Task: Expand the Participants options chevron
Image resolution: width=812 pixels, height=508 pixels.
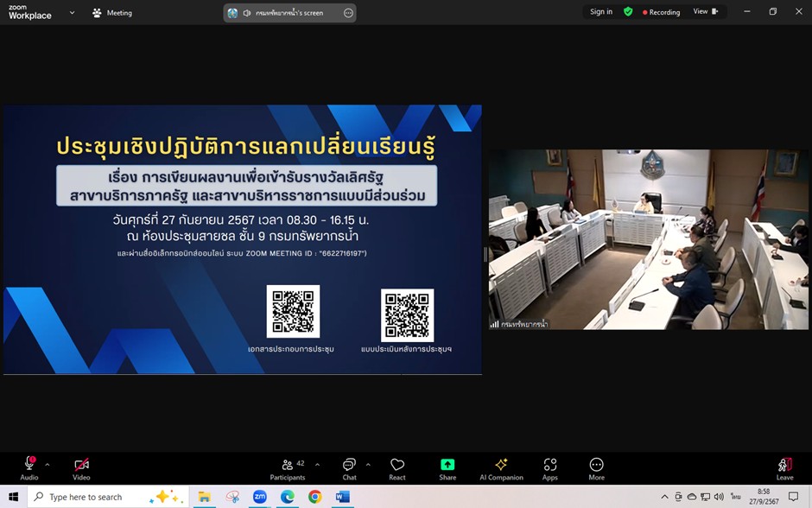Action: coord(317,464)
